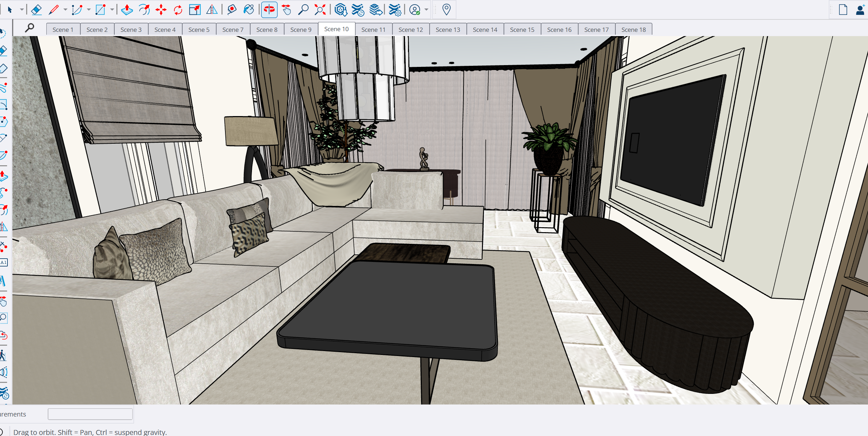Open the Paint Bucket tool
This screenshot has height=436, width=868.
pyautogui.click(x=249, y=10)
